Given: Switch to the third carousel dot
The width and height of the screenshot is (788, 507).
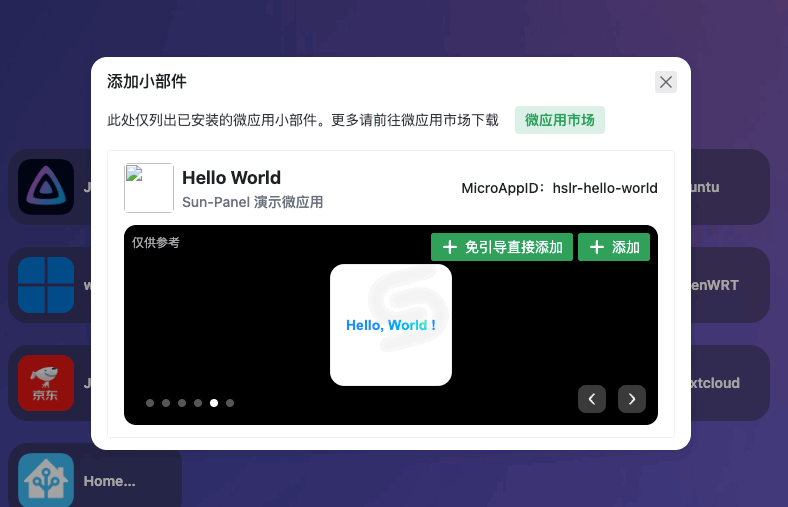Looking at the screenshot, I should (182, 403).
